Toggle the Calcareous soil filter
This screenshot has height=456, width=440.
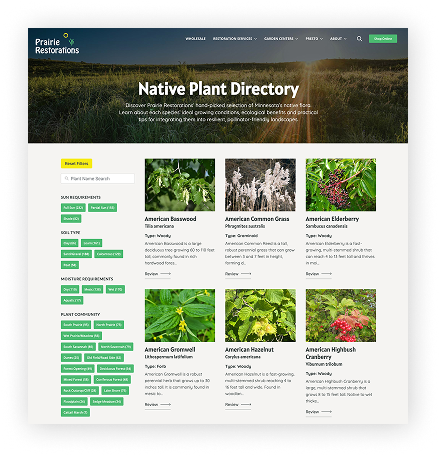pyautogui.click(x=109, y=254)
